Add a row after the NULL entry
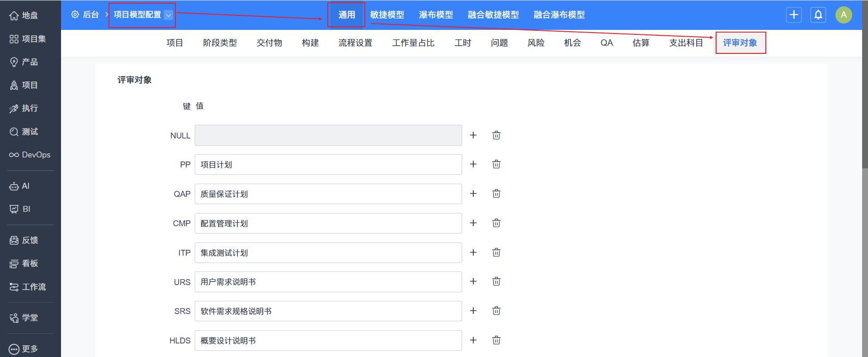This screenshot has height=357, width=868. pos(473,135)
